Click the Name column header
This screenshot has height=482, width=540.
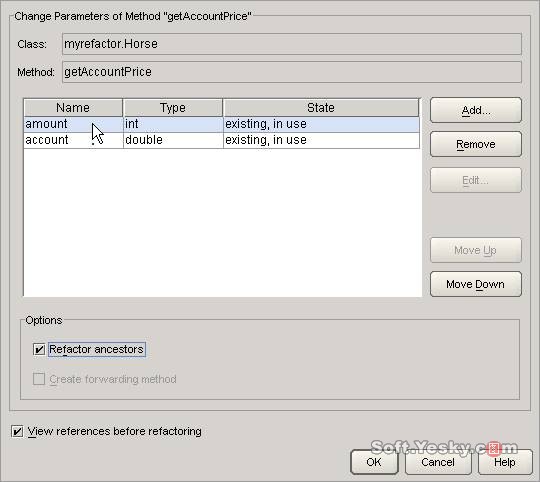tap(73, 108)
